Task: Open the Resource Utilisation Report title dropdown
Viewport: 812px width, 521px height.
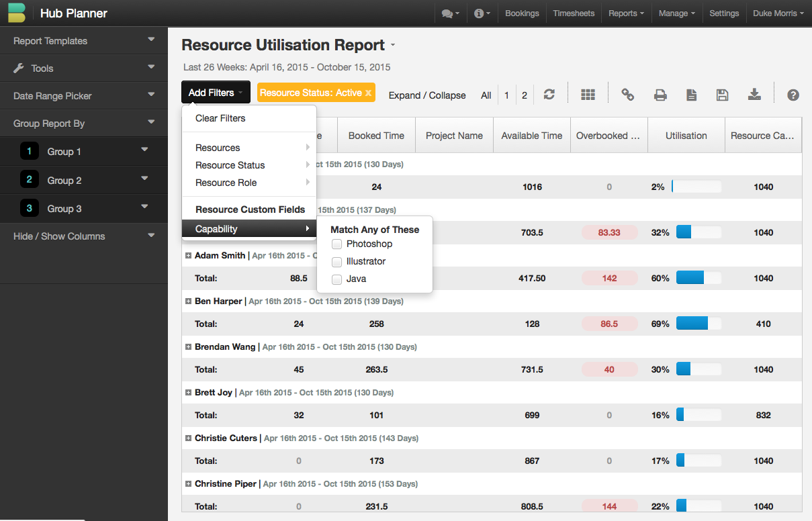Action: [393, 46]
